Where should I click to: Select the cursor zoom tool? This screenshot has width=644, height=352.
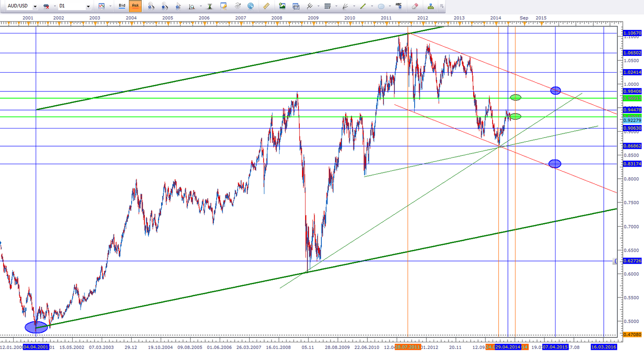[178, 7]
